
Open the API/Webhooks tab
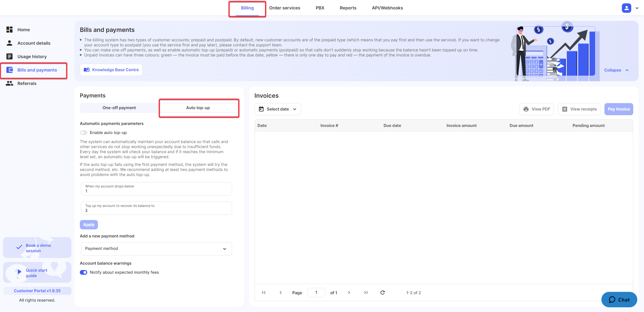point(387,8)
